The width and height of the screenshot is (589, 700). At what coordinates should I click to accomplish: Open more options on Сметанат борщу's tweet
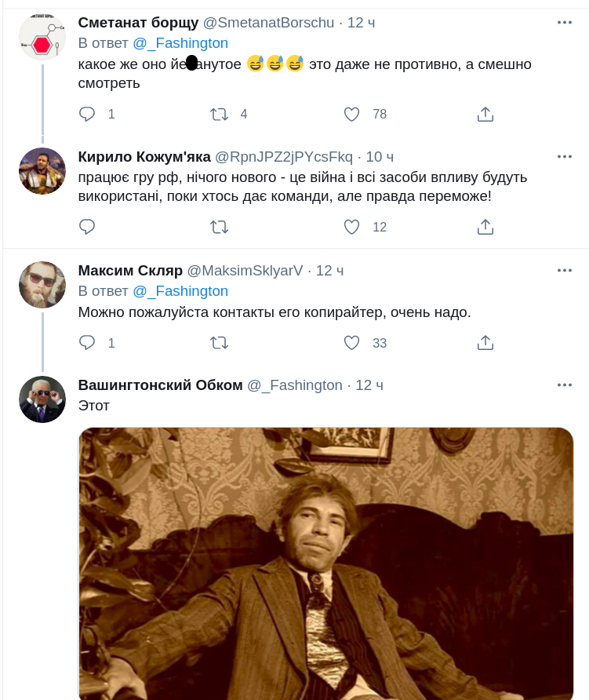[565, 22]
